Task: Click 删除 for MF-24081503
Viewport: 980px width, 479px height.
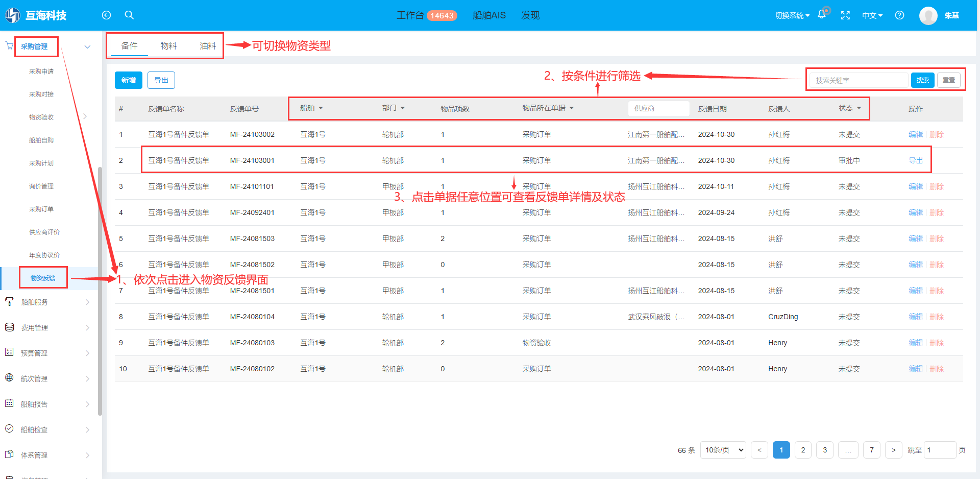Action: click(937, 238)
